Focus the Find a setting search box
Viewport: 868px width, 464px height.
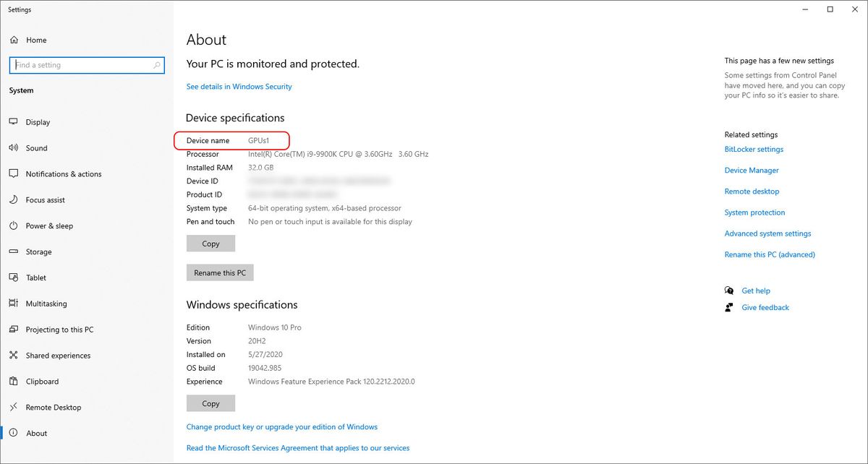tap(87, 65)
